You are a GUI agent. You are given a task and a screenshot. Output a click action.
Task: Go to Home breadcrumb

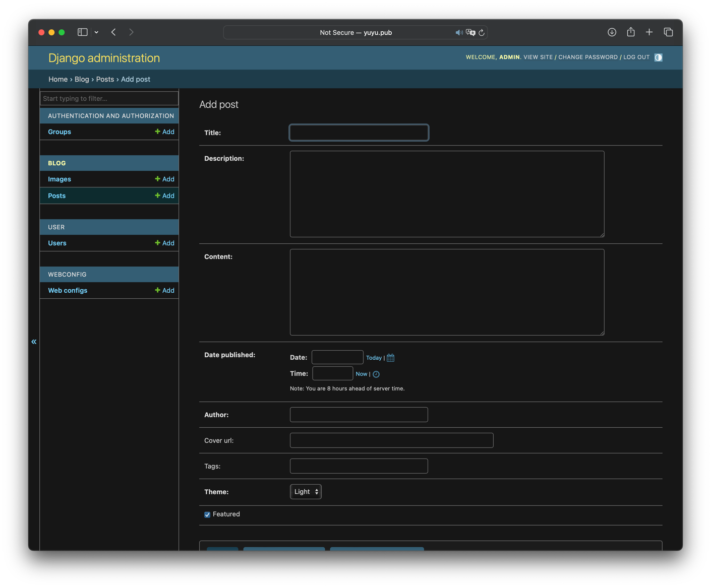click(58, 79)
